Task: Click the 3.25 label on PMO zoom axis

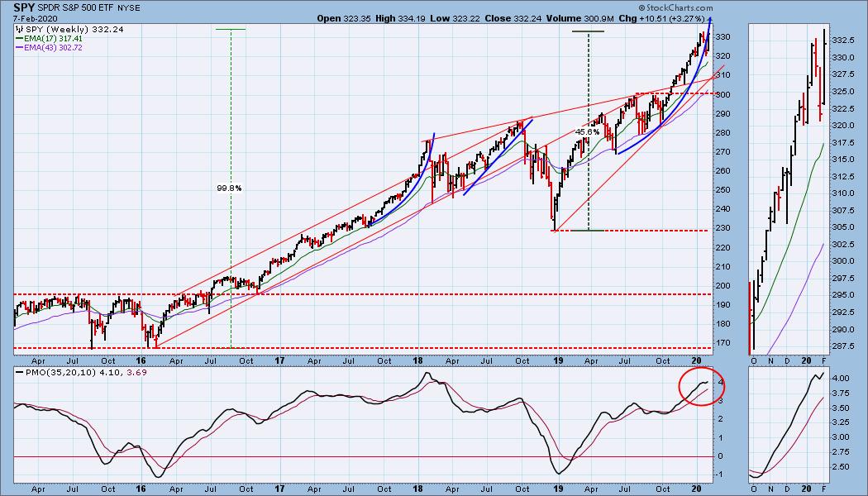Action: [x=841, y=422]
